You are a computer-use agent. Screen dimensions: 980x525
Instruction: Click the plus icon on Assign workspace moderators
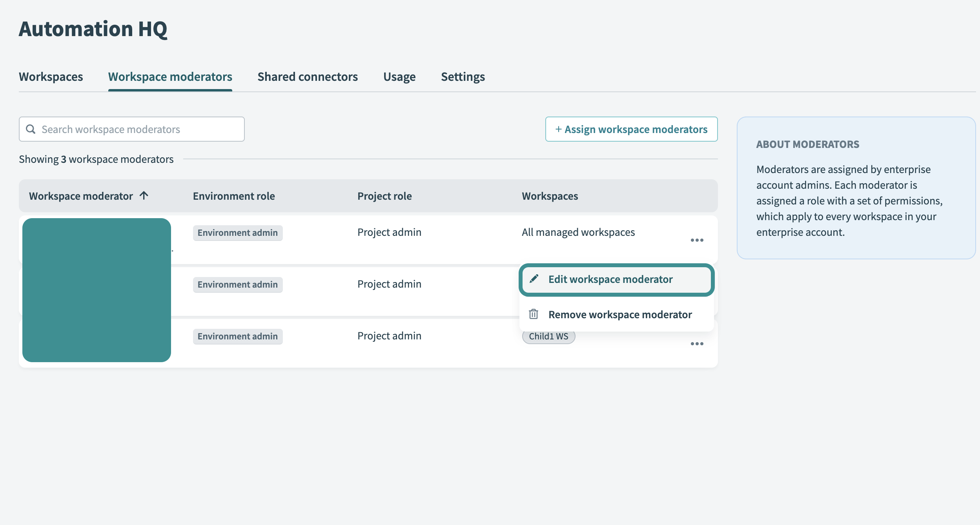(558, 129)
